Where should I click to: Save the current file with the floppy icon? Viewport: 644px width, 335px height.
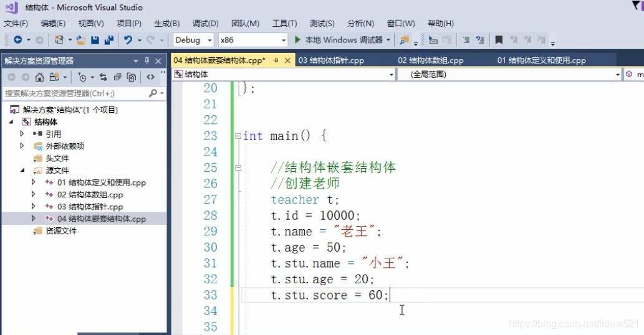tap(95, 40)
